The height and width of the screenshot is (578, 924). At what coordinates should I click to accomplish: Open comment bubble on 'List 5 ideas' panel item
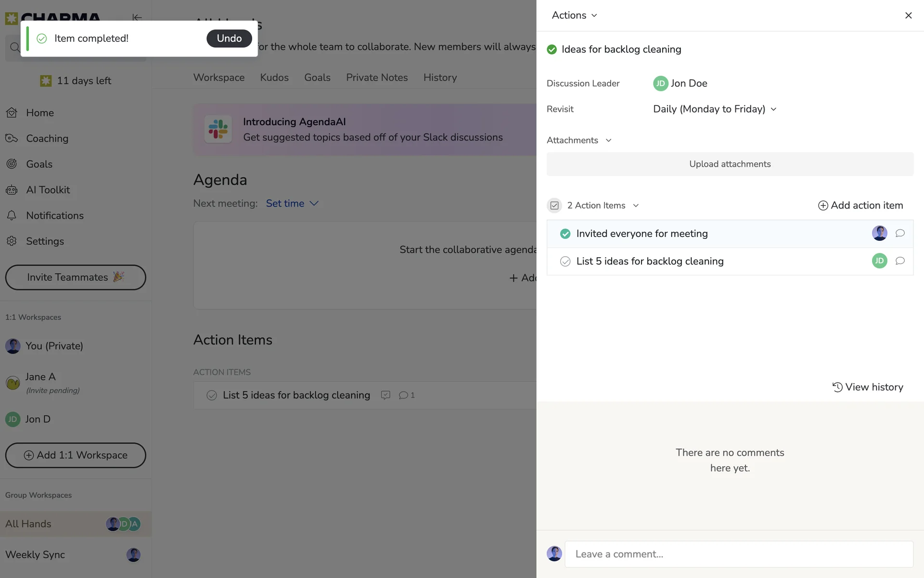coord(899,261)
